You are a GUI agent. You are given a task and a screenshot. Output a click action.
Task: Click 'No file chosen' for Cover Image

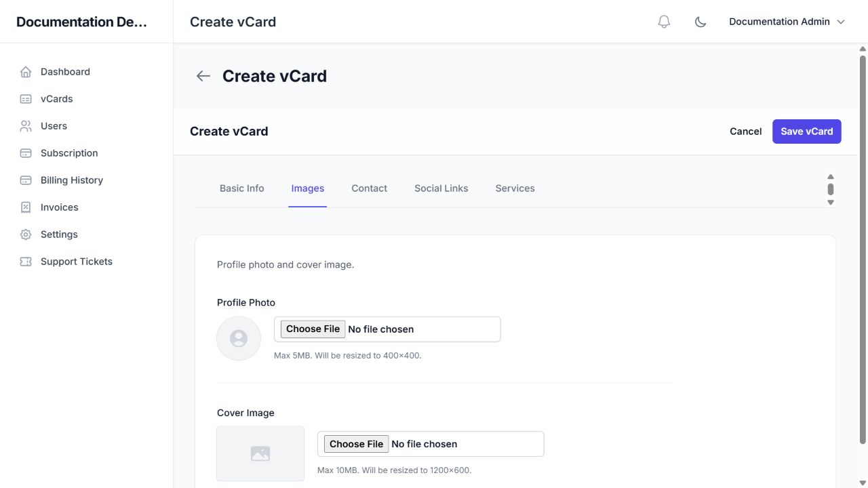[425, 444]
